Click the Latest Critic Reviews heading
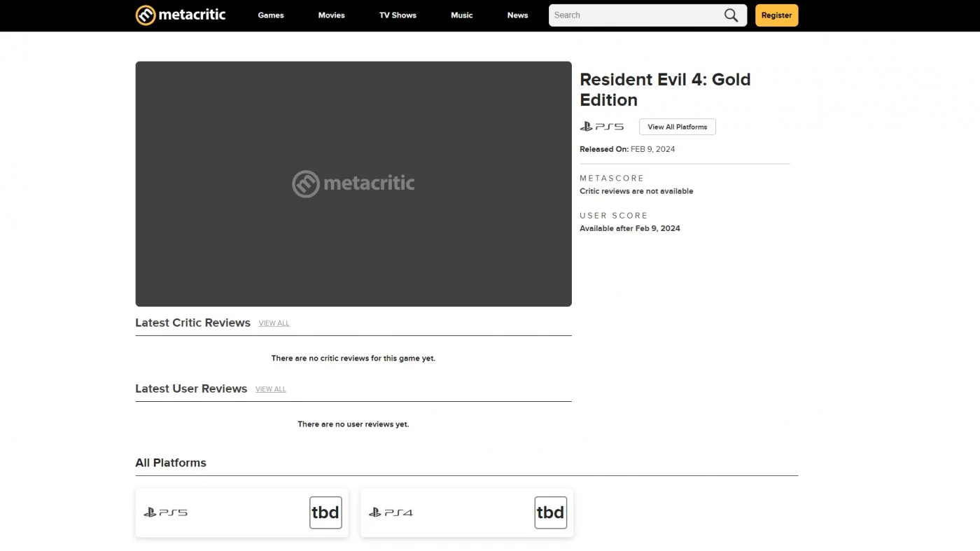Screen dimensions: 980x551 pos(192,323)
